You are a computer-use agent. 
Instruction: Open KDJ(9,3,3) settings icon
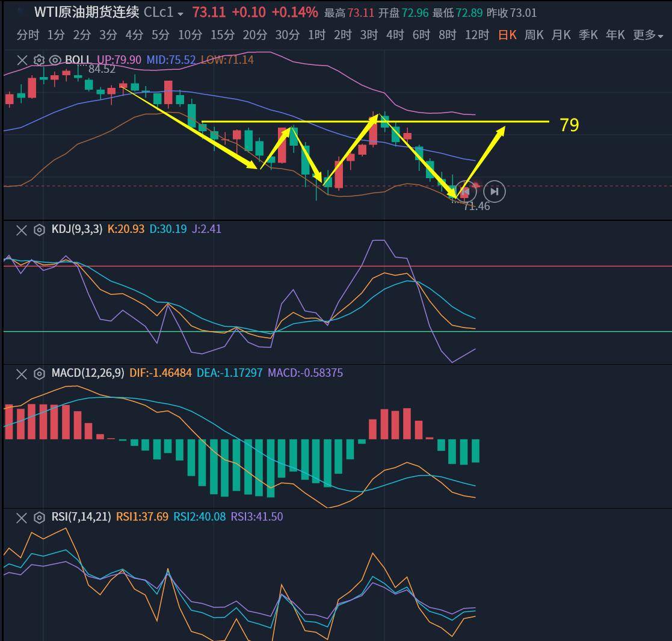[x=39, y=231]
